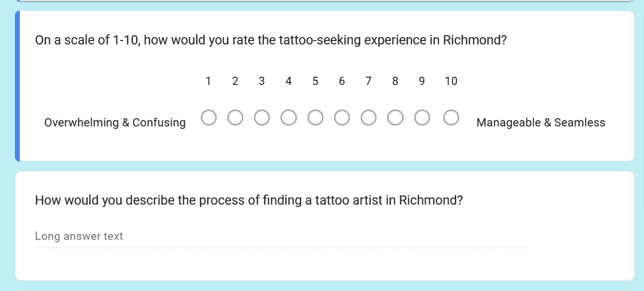This screenshot has width=644, height=291.
Task: Mark rating 8 radio button
Action: tap(395, 118)
